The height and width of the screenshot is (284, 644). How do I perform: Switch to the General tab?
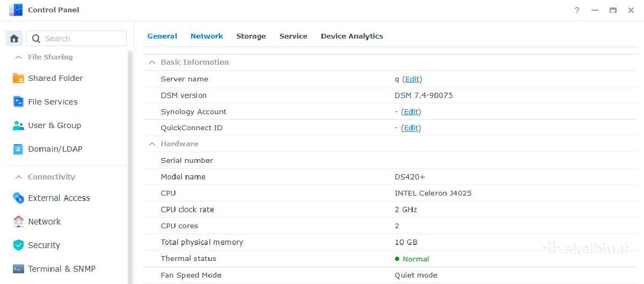(x=162, y=36)
